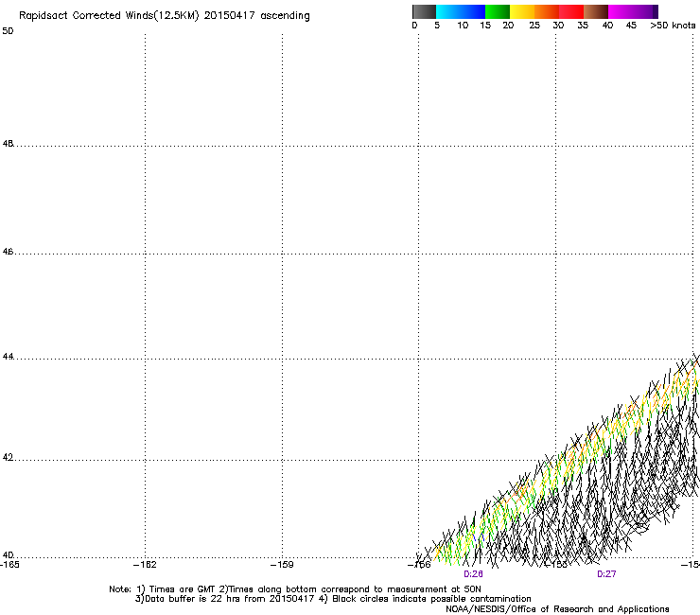
Task: Click the red 30-35 knots legend segment
Action: pyautogui.click(x=571, y=11)
